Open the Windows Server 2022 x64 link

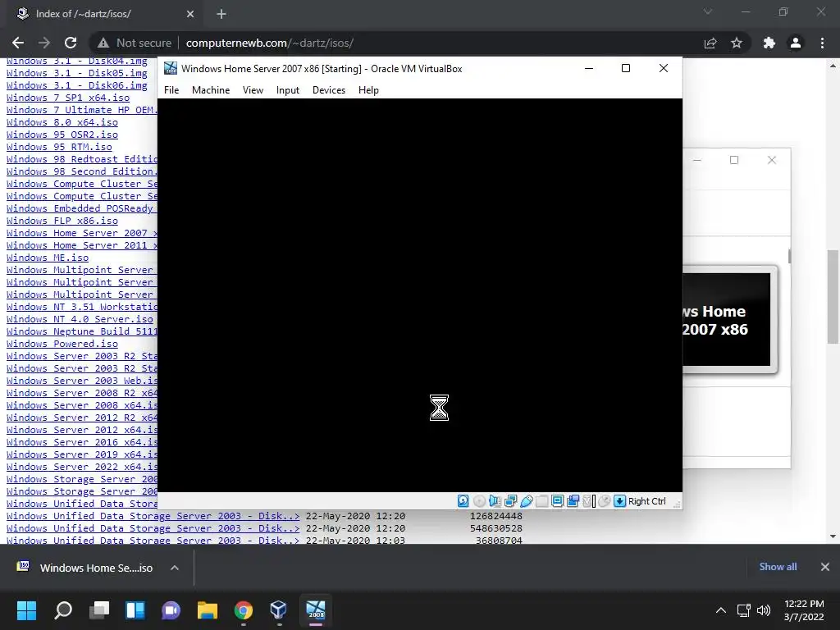click(x=82, y=467)
